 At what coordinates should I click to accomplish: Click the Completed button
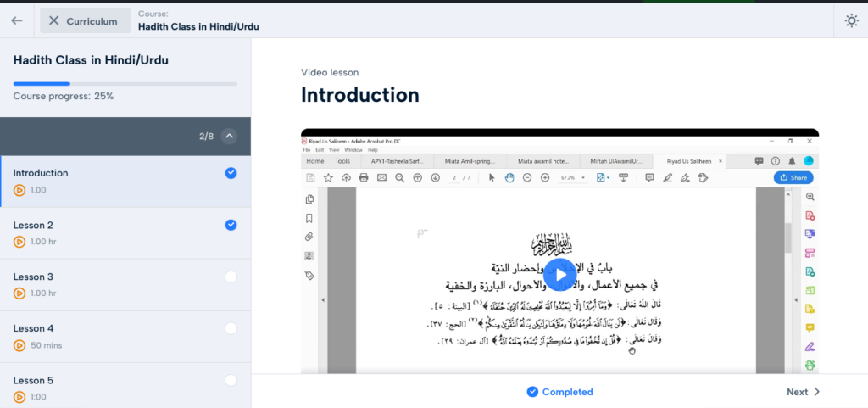coord(559,392)
